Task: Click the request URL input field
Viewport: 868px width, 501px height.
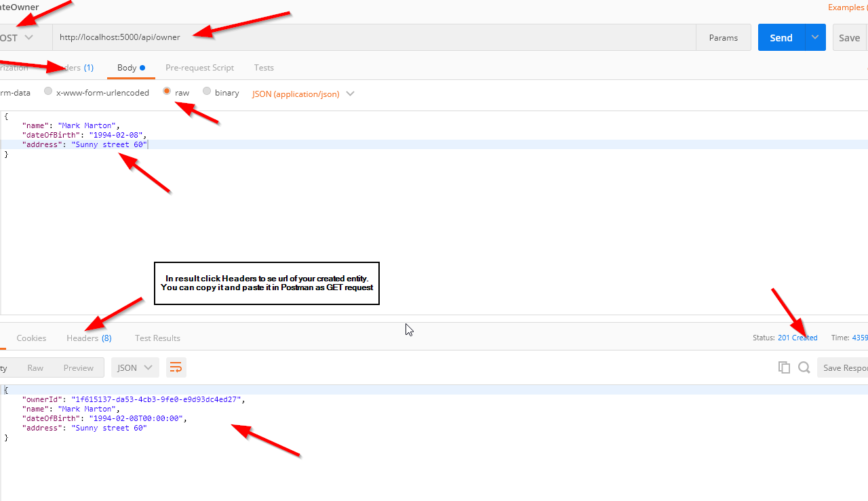Action: coord(373,37)
